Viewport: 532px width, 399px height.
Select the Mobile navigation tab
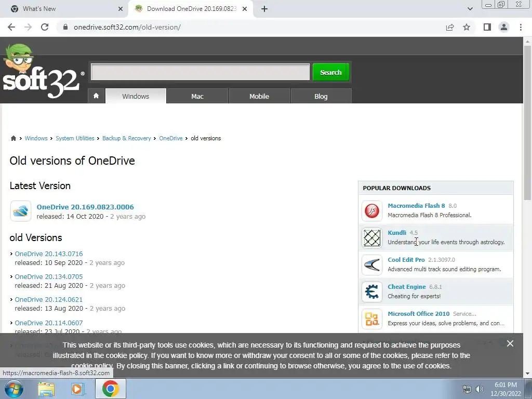click(x=259, y=96)
